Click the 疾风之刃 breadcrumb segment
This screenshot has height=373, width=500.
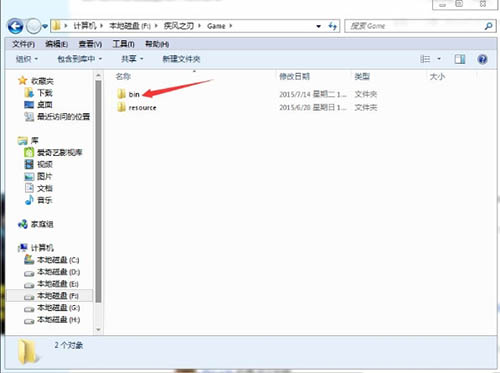tap(179, 26)
